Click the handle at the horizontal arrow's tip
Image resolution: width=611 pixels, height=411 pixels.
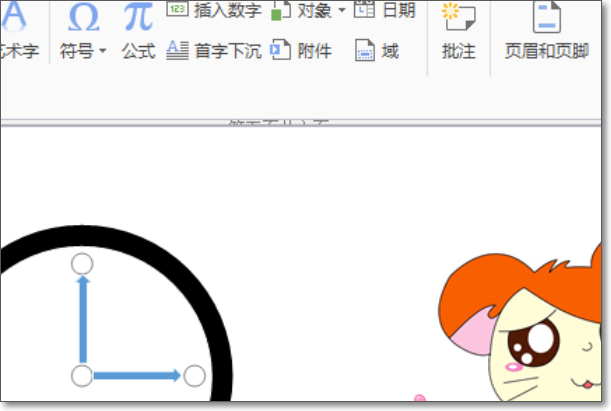(194, 376)
